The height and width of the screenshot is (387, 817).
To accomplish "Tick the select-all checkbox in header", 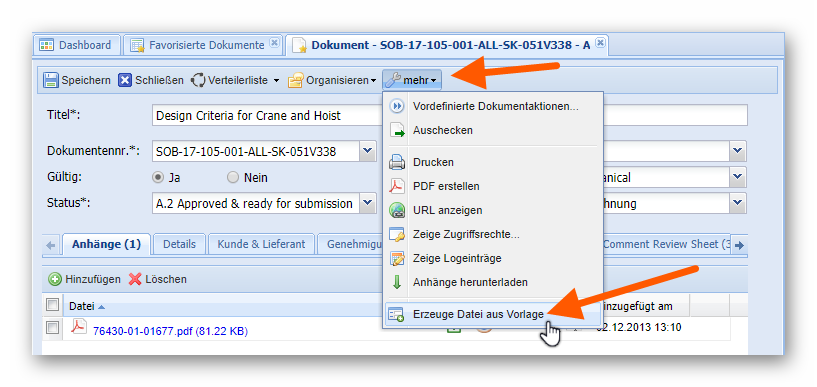I will (x=53, y=306).
